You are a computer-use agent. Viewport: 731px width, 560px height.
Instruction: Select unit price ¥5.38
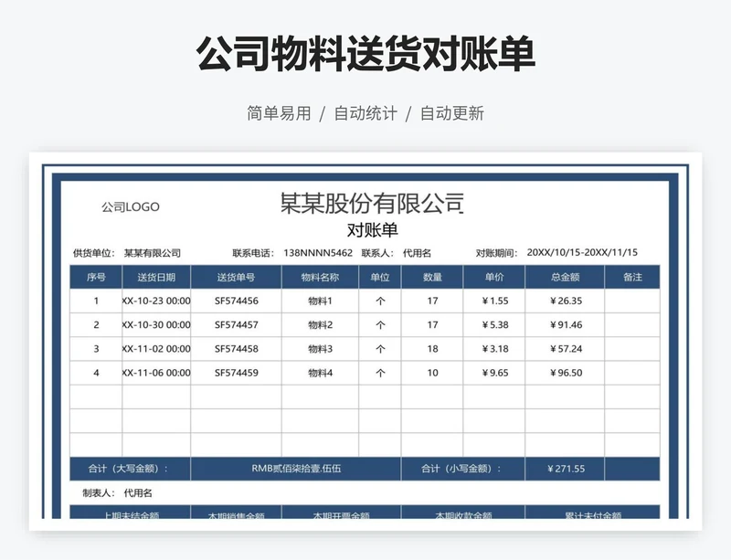pos(494,325)
